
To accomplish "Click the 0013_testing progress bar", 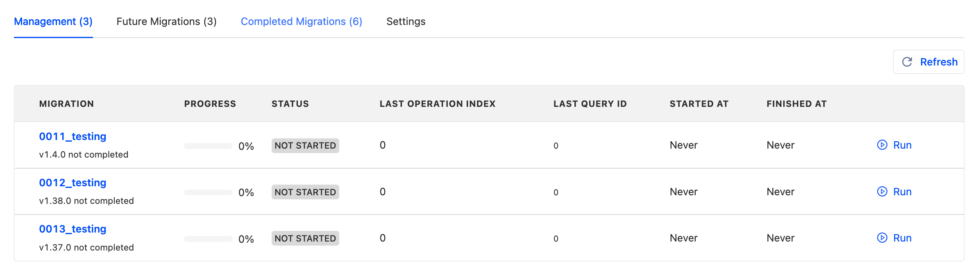I will (208, 239).
